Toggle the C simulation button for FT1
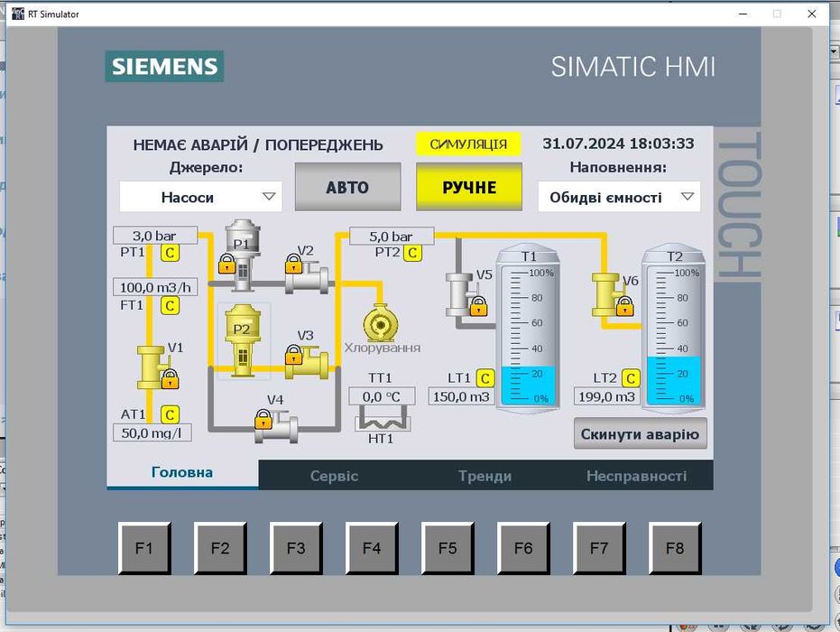 coord(170,305)
